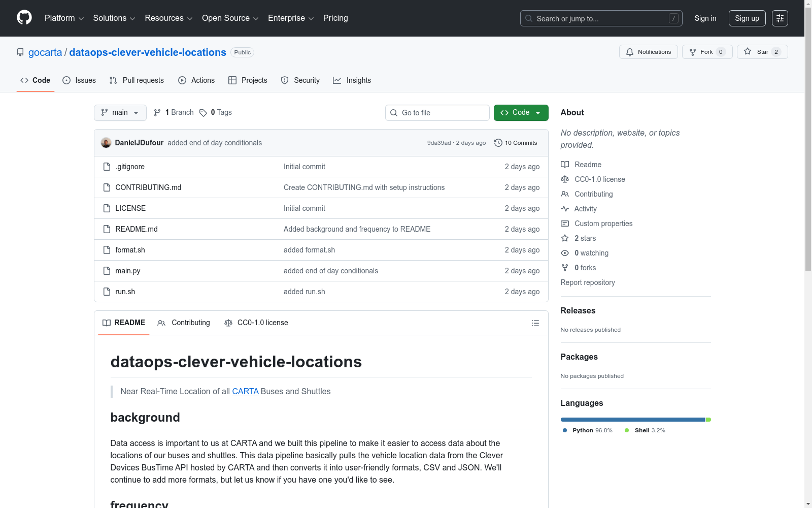Click the GitHub logo icon

tap(24, 18)
